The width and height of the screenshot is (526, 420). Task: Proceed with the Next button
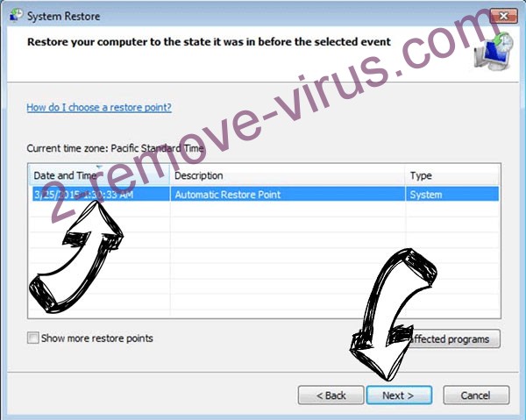(x=399, y=395)
